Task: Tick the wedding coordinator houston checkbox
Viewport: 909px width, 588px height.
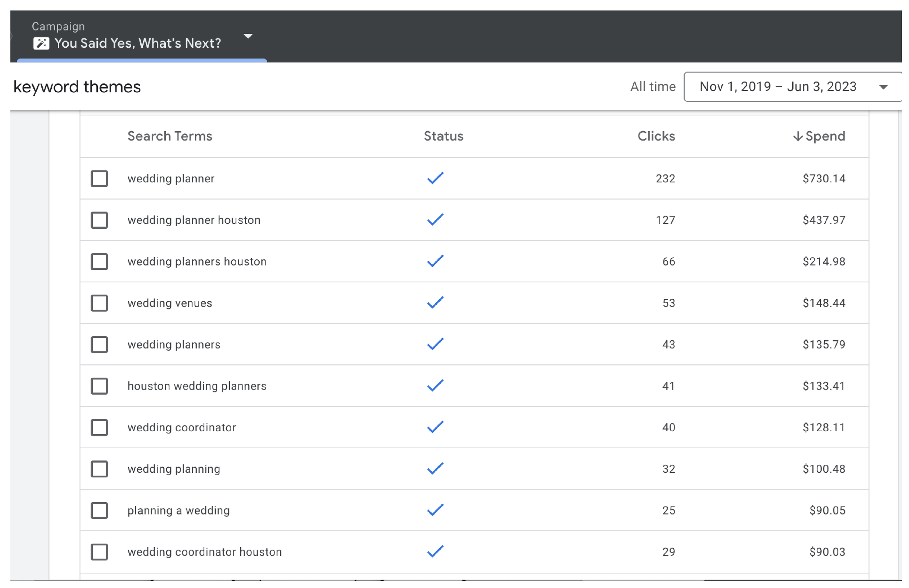Action: click(99, 552)
